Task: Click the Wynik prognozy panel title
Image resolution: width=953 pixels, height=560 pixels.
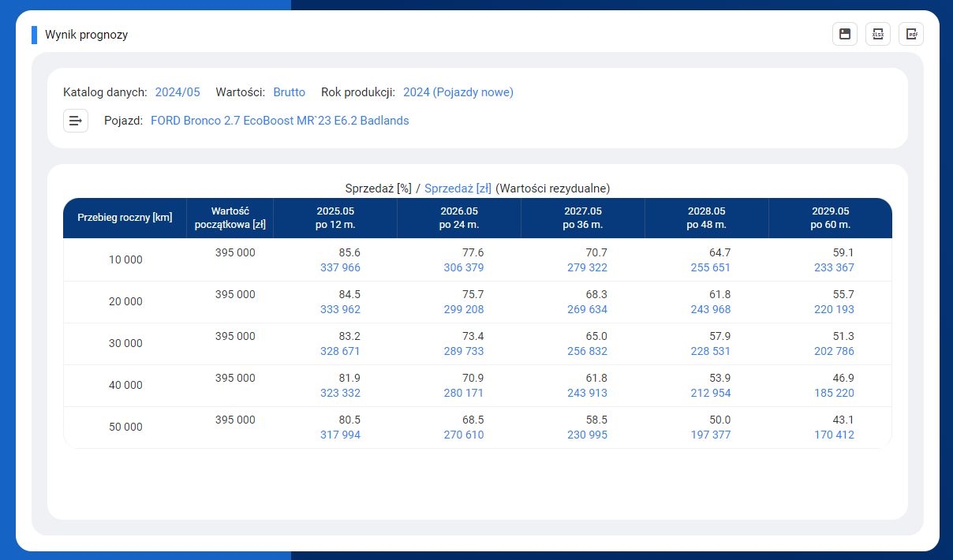Action: tap(87, 35)
